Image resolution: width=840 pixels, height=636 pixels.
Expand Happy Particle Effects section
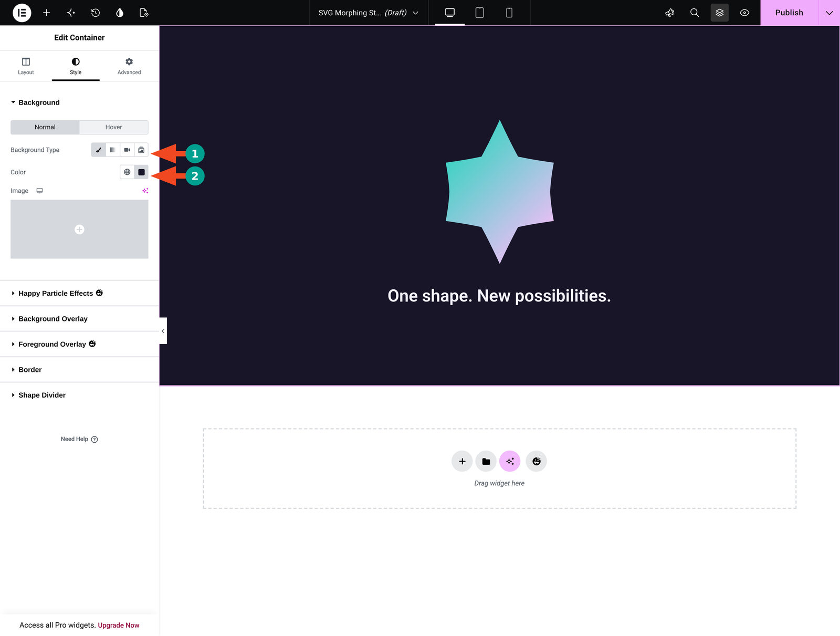tap(79, 293)
